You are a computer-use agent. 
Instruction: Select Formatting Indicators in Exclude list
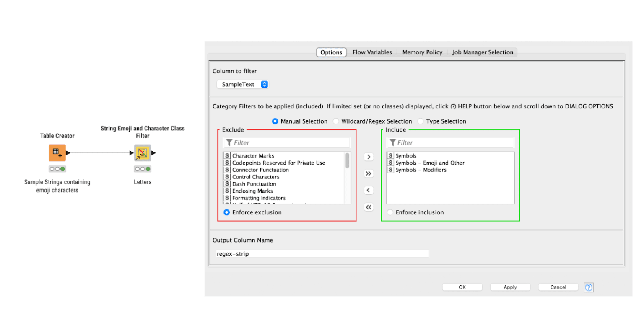259,198
